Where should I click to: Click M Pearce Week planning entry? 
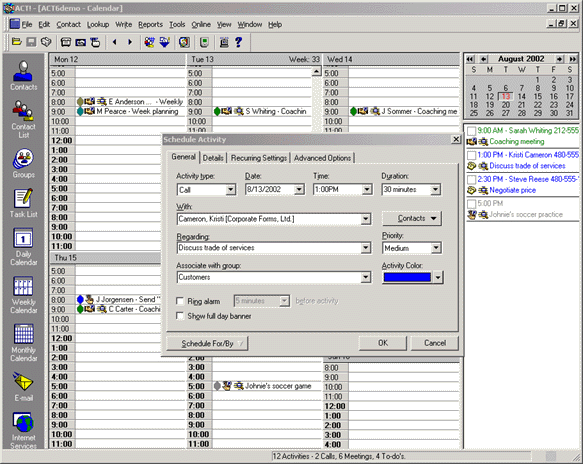coord(128,112)
